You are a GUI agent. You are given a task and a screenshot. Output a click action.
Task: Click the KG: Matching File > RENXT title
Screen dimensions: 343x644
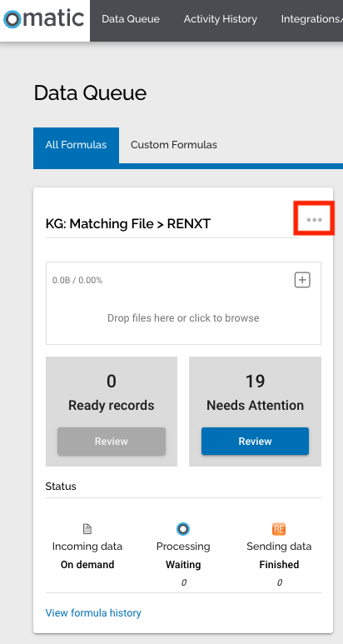(128, 224)
